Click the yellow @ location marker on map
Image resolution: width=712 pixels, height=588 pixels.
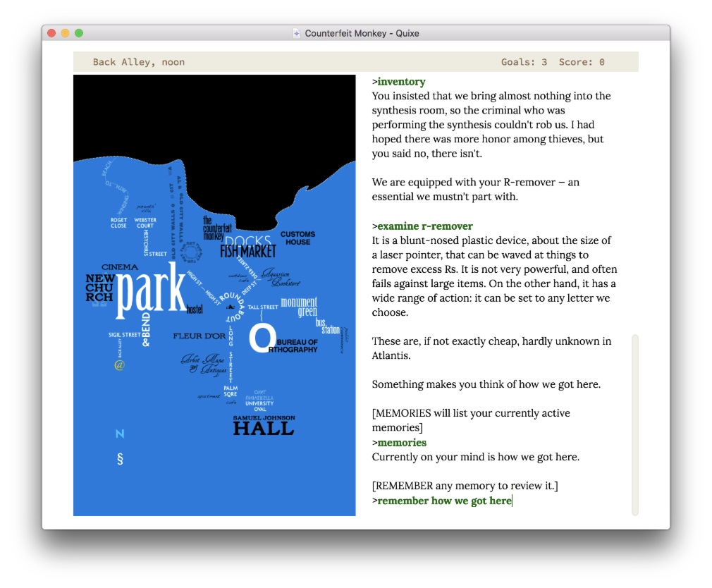pos(119,365)
